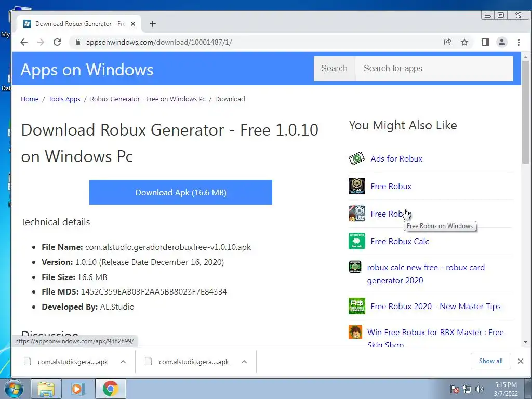Click the Apps on Windows site title

[x=87, y=70]
